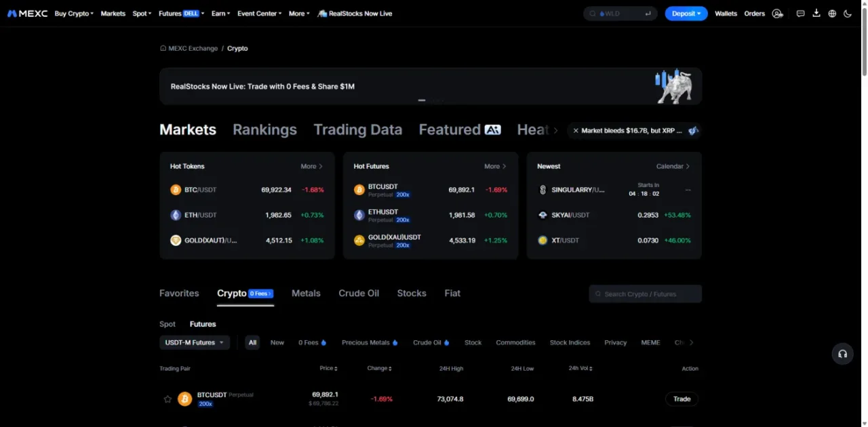The image size is (868, 427).
Task: Toggle dark mode moon icon
Action: [x=848, y=14]
